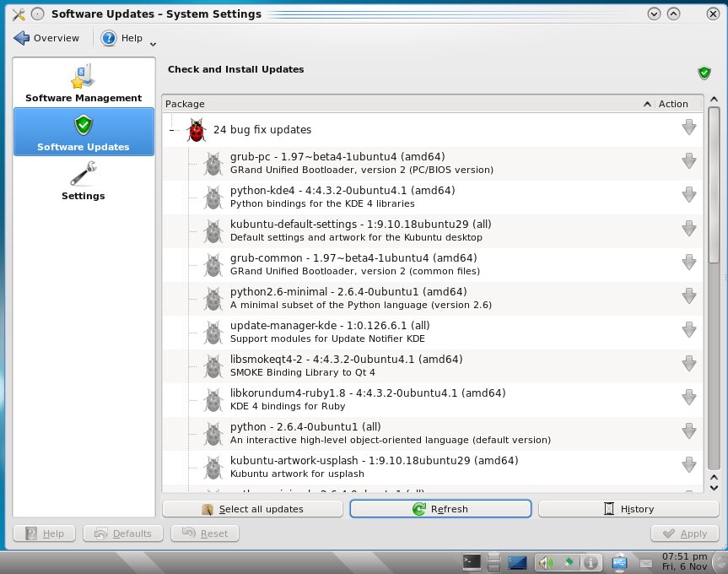Click the bug icon beside python-kde4

(x=213, y=197)
